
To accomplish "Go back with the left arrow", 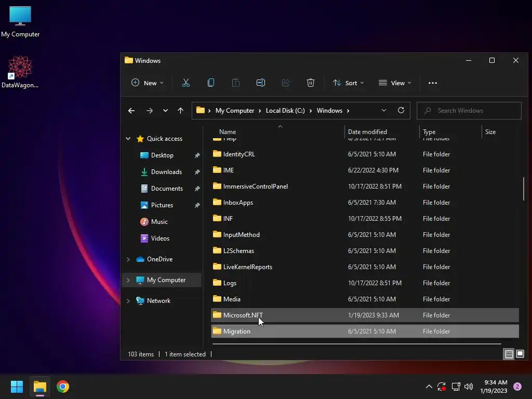I will pyautogui.click(x=131, y=111).
